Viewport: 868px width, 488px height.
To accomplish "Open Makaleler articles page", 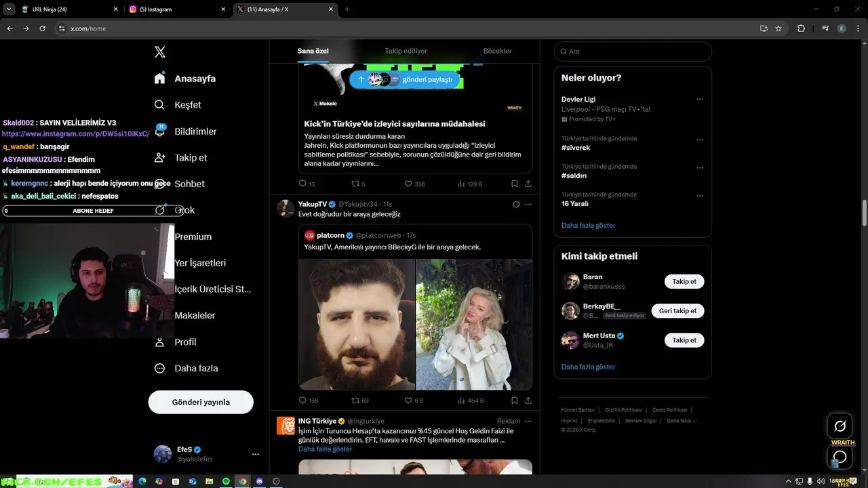I will coord(195,316).
